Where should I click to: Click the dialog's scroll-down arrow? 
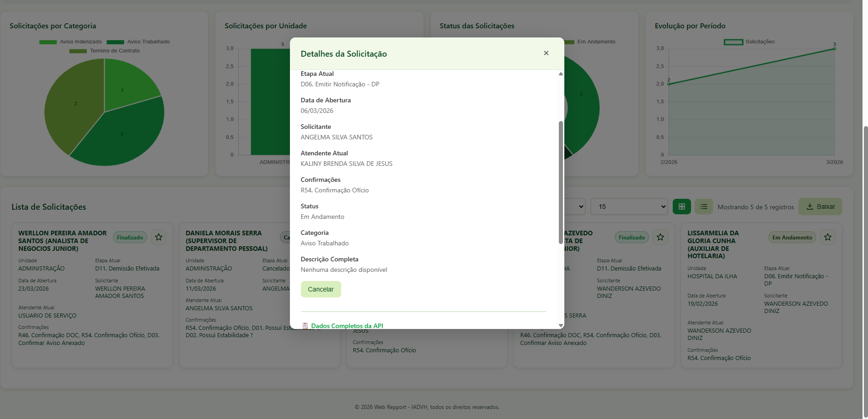coord(561,325)
